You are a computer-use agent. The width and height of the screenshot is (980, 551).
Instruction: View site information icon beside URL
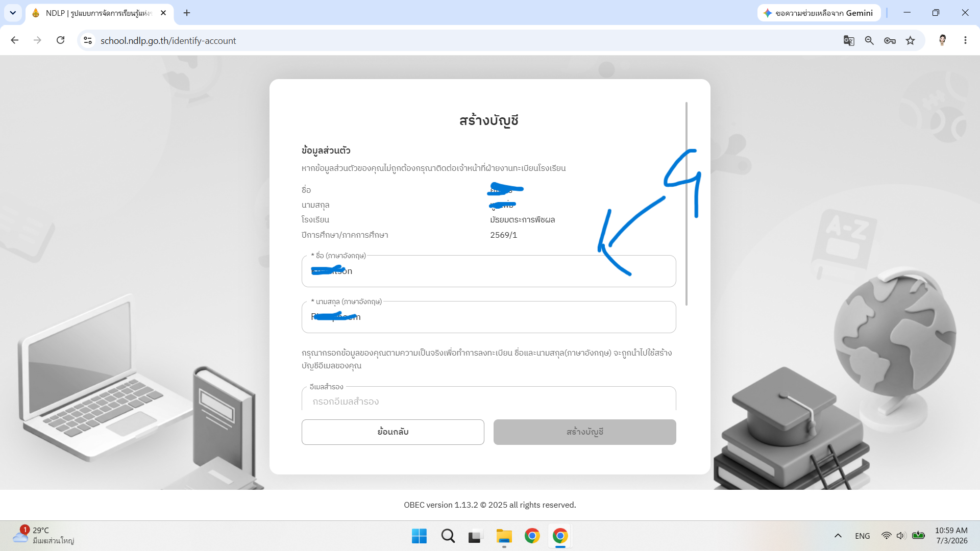click(88, 40)
